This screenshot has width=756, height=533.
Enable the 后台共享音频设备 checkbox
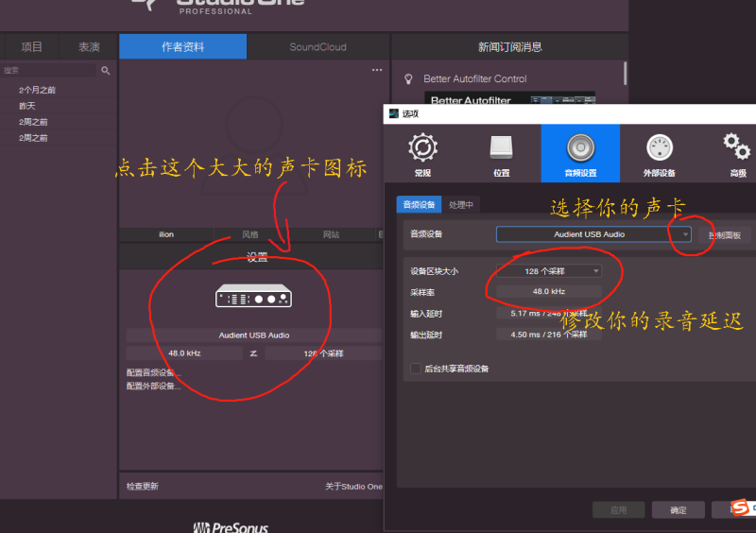point(416,369)
